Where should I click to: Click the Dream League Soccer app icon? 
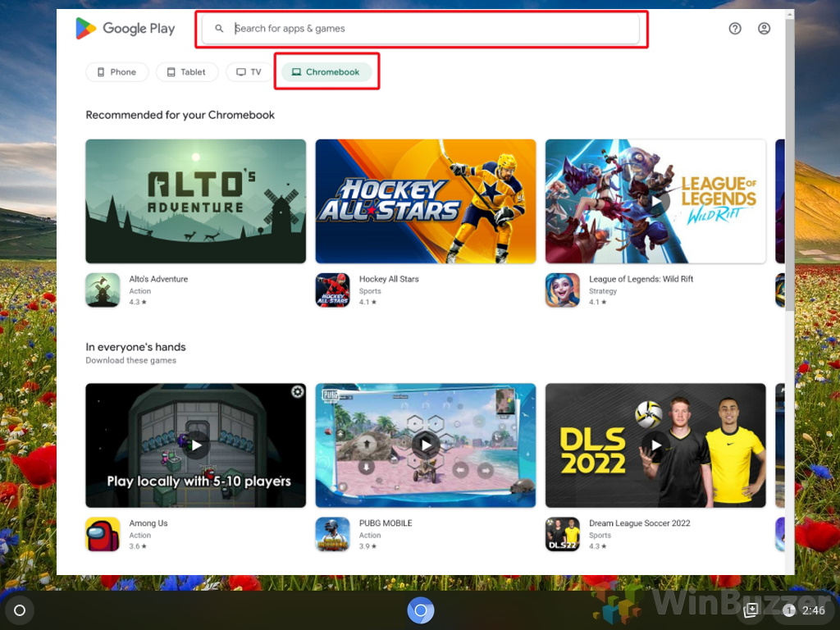pos(563,534)
